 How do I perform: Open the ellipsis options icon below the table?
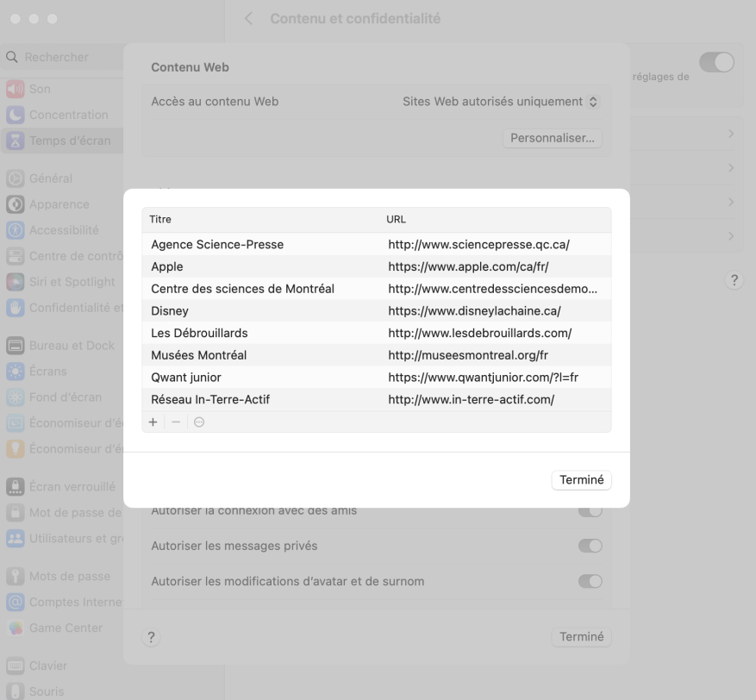pos(199,422)
